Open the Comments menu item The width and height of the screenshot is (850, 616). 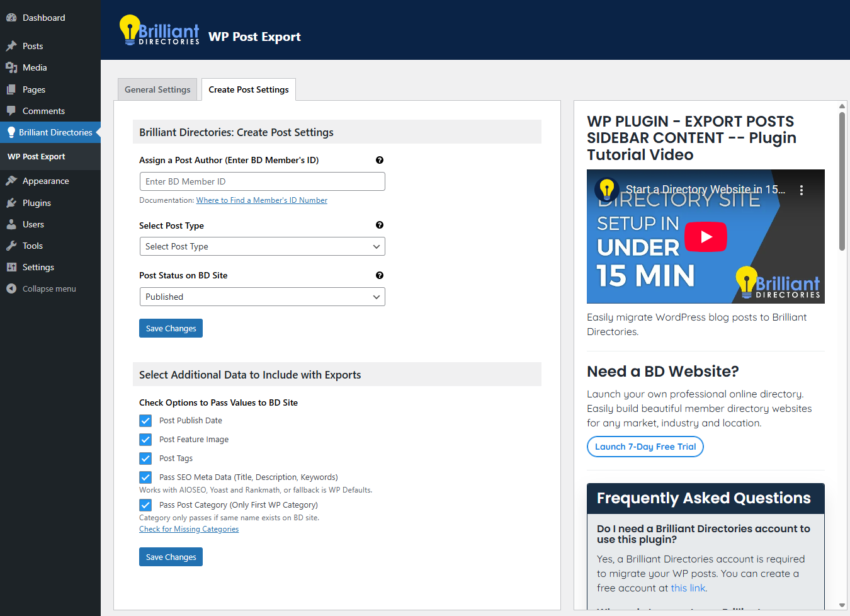click(x=50, y=111)
